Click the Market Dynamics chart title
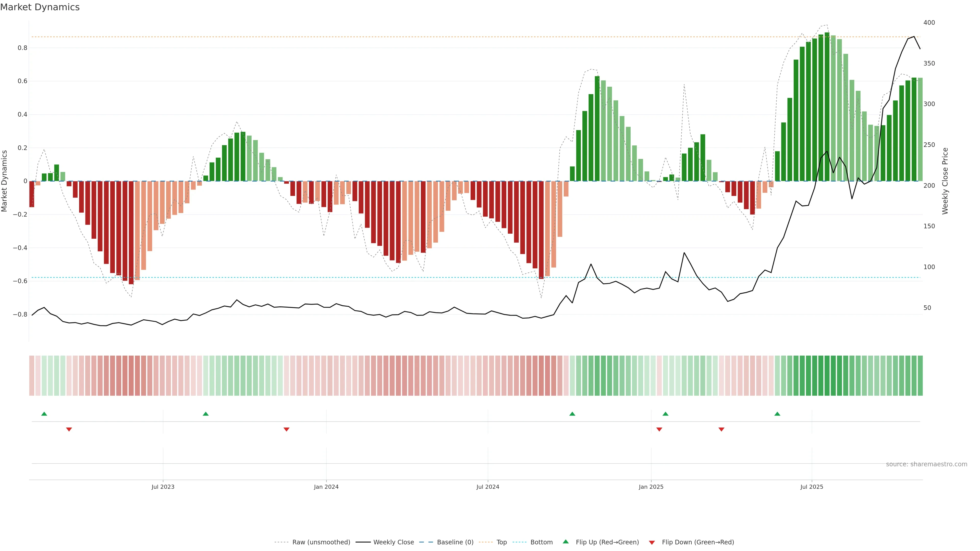Image resolution: width=980 pixels, height=551 pixels. click(x=40, y=7)
